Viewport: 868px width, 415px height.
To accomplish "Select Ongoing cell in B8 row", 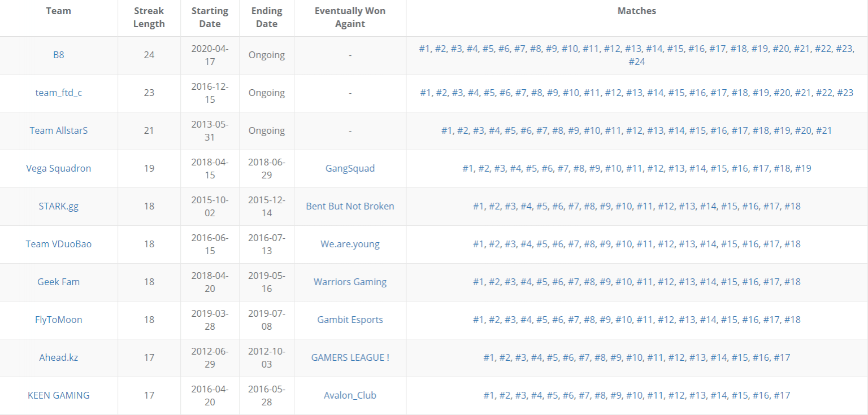I will (x=267, y=55).
